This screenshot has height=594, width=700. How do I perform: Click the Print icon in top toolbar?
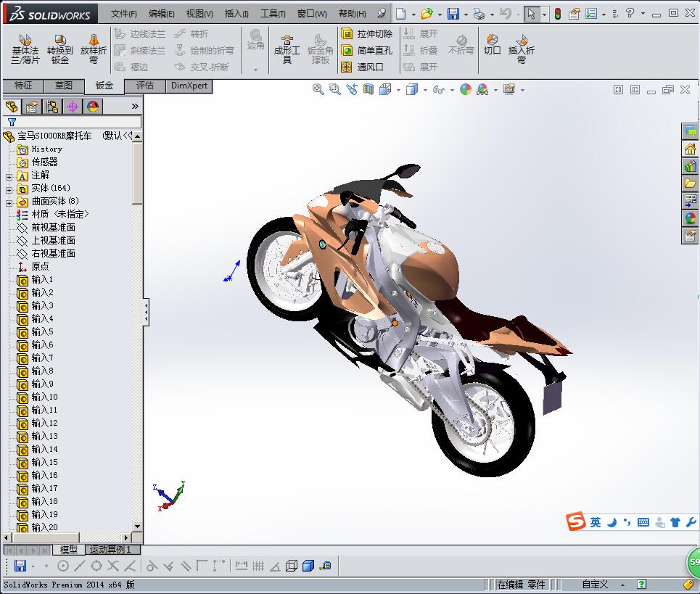point(479,14)
